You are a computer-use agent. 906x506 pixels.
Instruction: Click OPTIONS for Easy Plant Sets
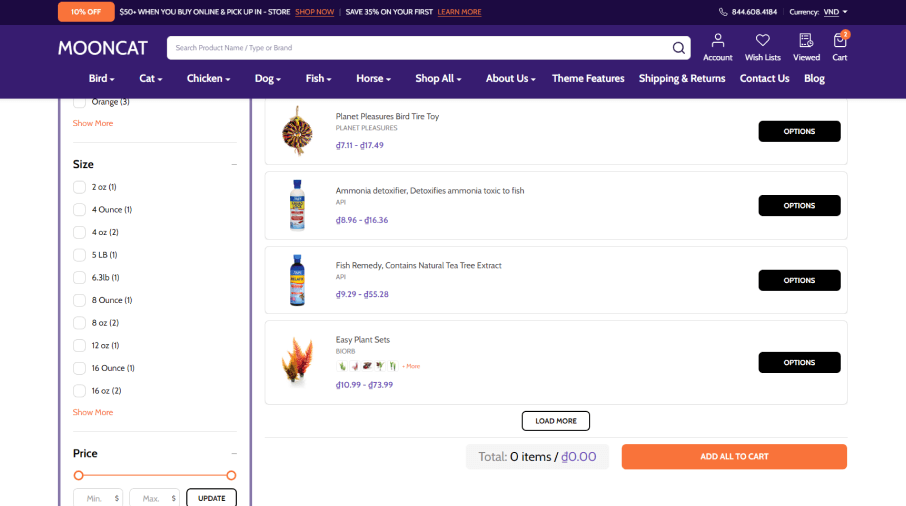[799, 362]
